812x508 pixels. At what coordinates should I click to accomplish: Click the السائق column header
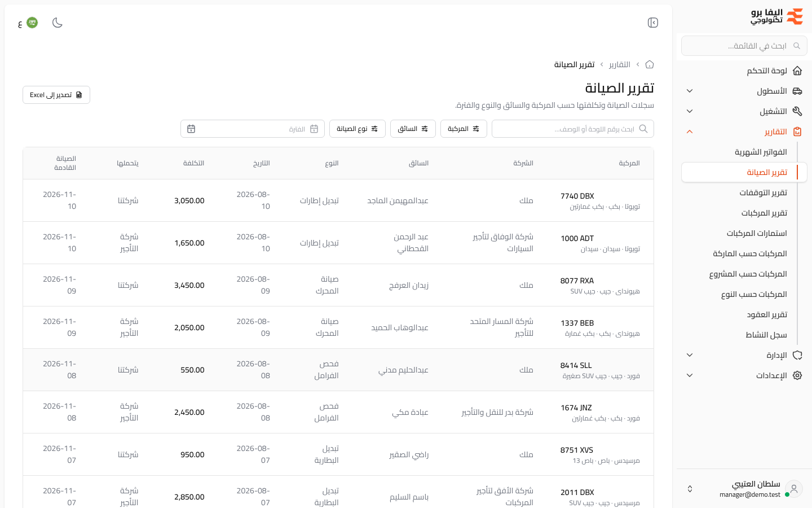(418, 163)
